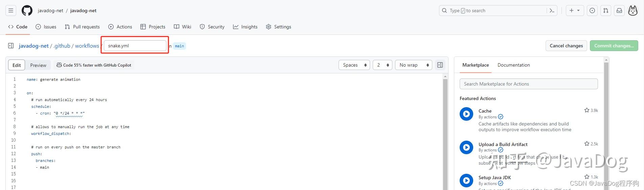Screen dimensions: 644x190
Task: Open the workflows folder breadcrumb link
Action: [87, 46]
